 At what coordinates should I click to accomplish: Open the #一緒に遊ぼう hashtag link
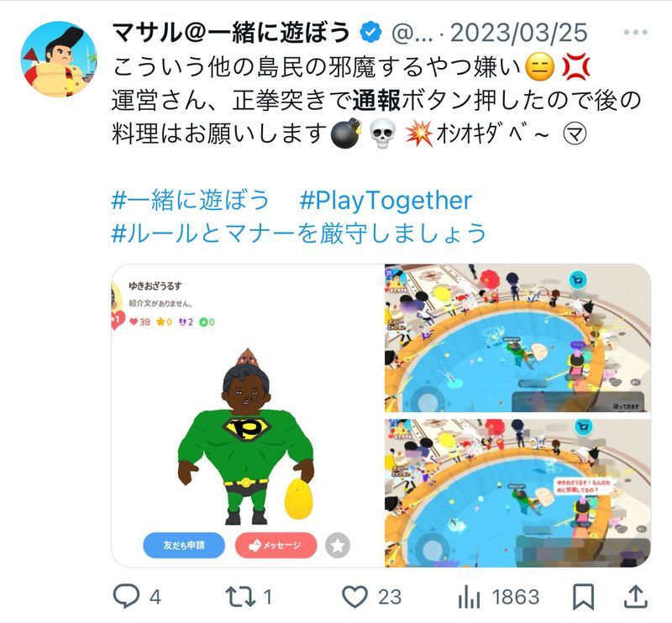click(191, 200)
